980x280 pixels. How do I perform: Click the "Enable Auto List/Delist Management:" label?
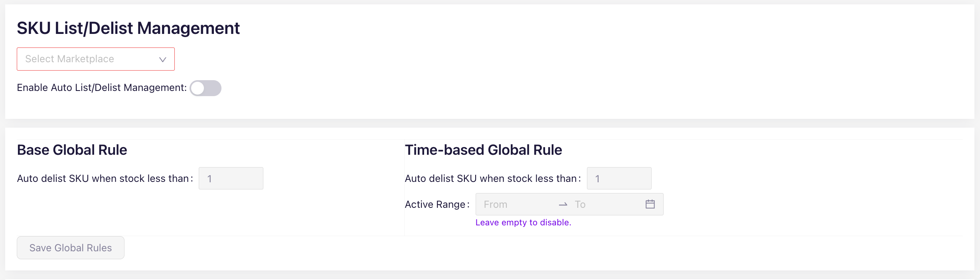[102, 88]
